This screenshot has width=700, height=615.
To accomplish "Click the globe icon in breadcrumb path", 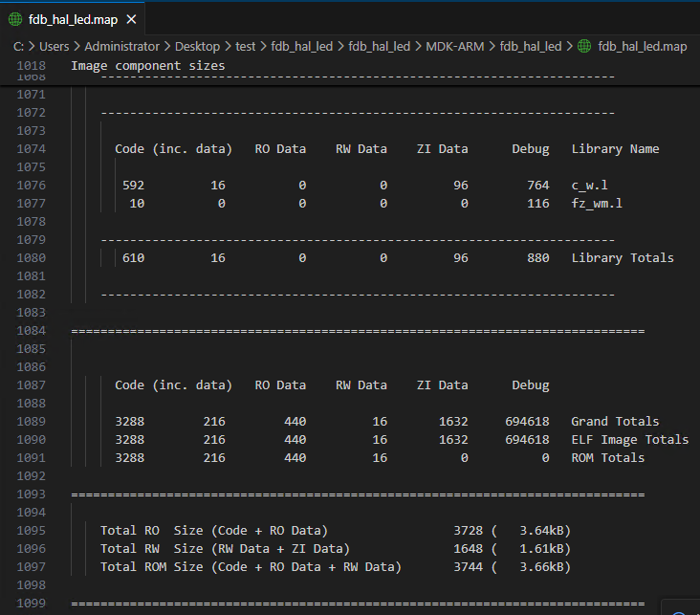I will (584, 46).
